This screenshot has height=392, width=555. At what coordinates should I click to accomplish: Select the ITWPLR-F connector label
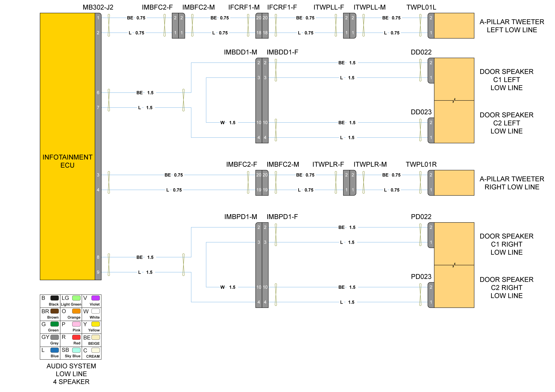pos(328,164)
